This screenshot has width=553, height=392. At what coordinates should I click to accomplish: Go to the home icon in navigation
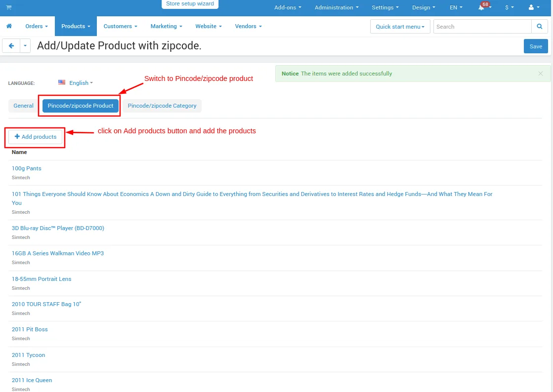(9, 26)
